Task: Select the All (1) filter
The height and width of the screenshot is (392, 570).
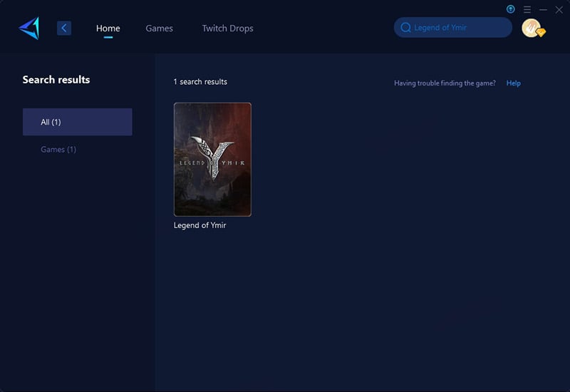Action: tap(78, 122)
